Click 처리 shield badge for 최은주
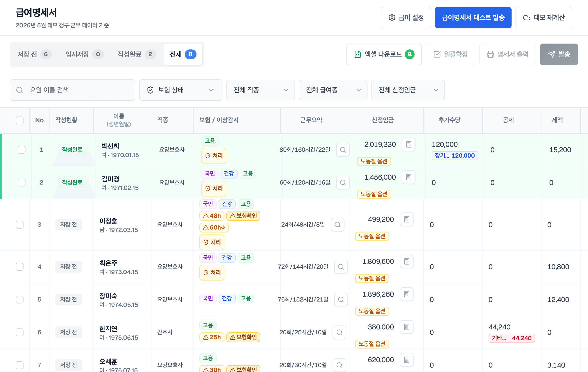This screenshot has height=372, width=588. point(212,273)
